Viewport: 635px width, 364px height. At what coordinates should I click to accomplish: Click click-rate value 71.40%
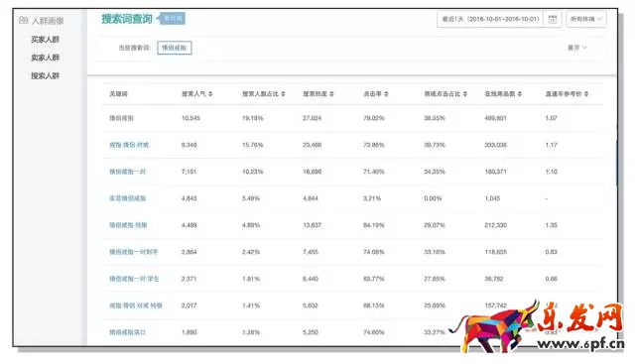(x=374, y=172)
